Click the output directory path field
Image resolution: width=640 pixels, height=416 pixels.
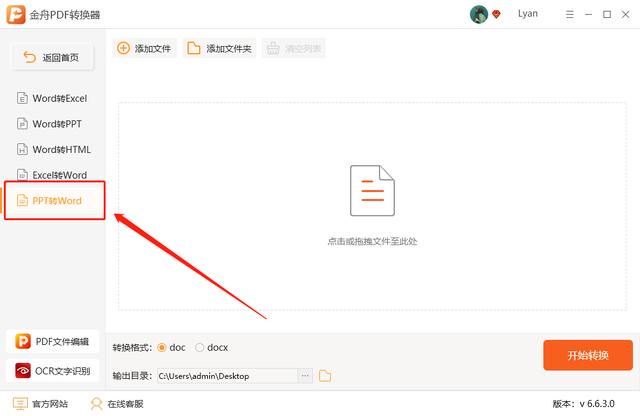228,376
